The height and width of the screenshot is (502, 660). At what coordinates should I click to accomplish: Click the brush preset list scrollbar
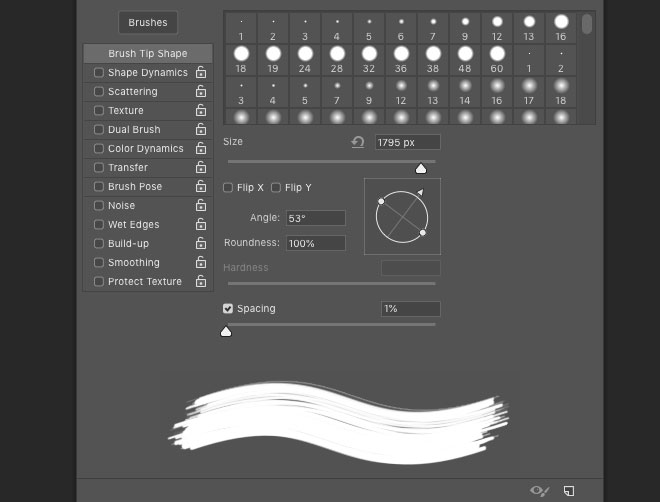pos(587,24)
